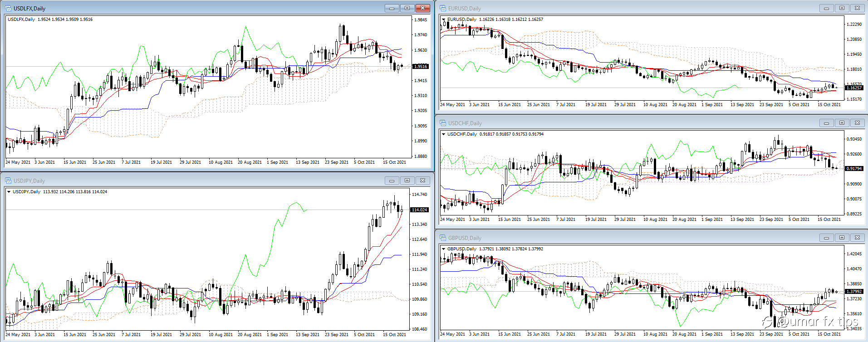Viewport: 868px width, 342px height.
Task: Click the USDCHF chart window icon
Action: pyautogui.click(x=443, y=123)
